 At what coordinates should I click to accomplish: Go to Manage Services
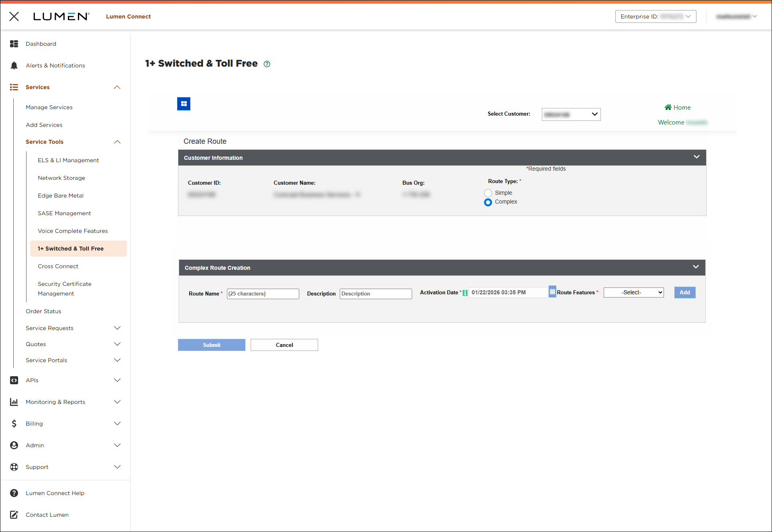point(49,107)
